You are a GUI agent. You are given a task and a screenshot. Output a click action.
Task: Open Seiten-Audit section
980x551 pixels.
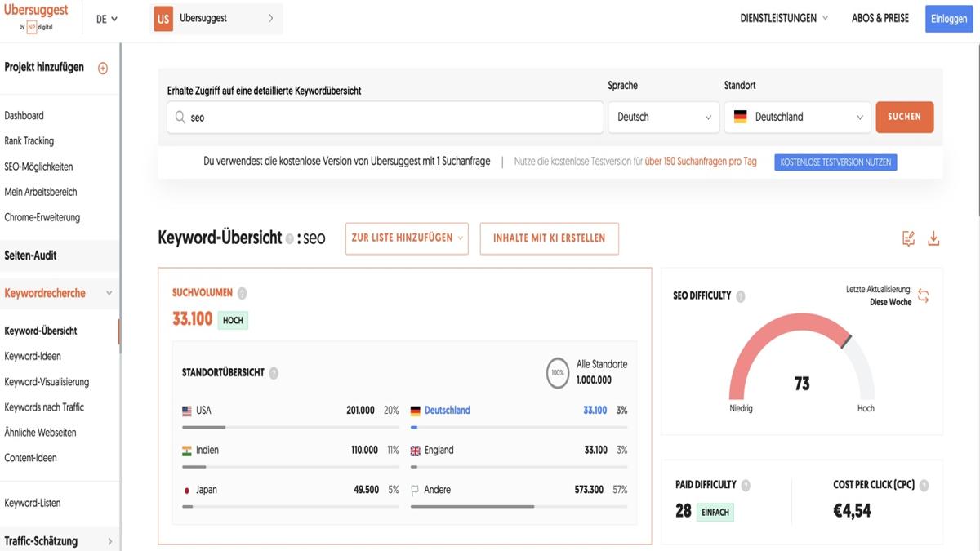point(30,256)
